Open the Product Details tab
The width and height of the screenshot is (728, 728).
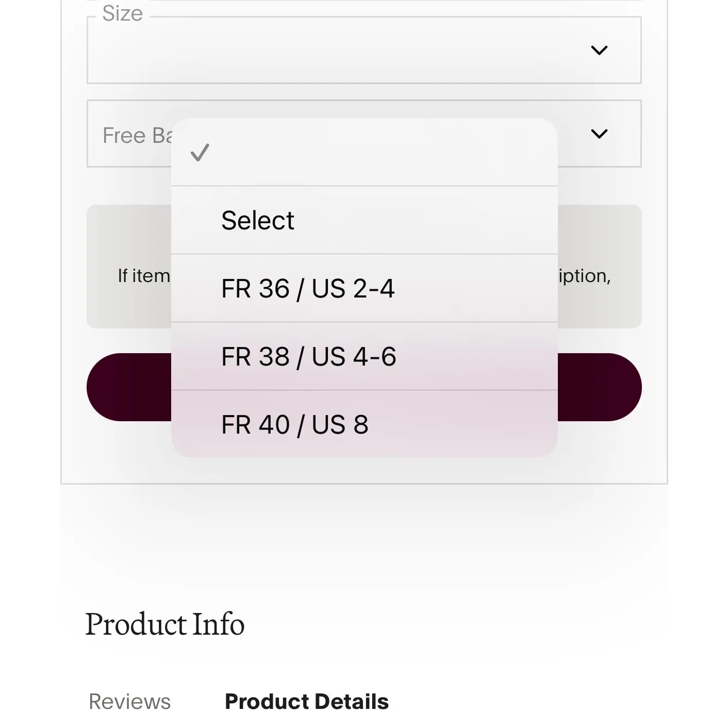tap(307, 701)
